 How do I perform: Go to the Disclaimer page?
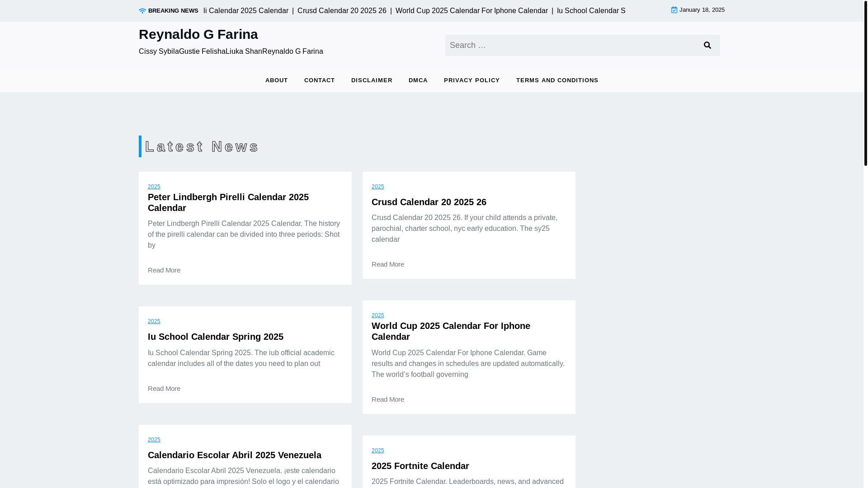pyautogui.click(x=372, y=80)
